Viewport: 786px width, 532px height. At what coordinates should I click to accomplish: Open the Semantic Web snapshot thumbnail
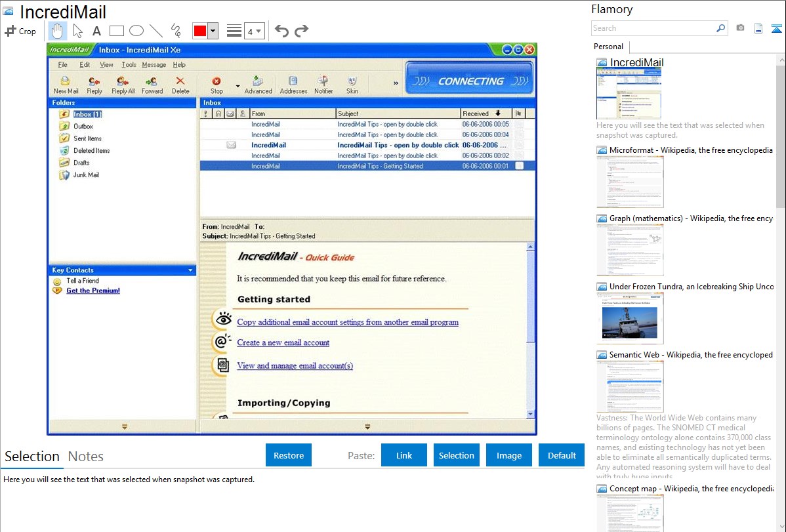[x=630, y=386]
